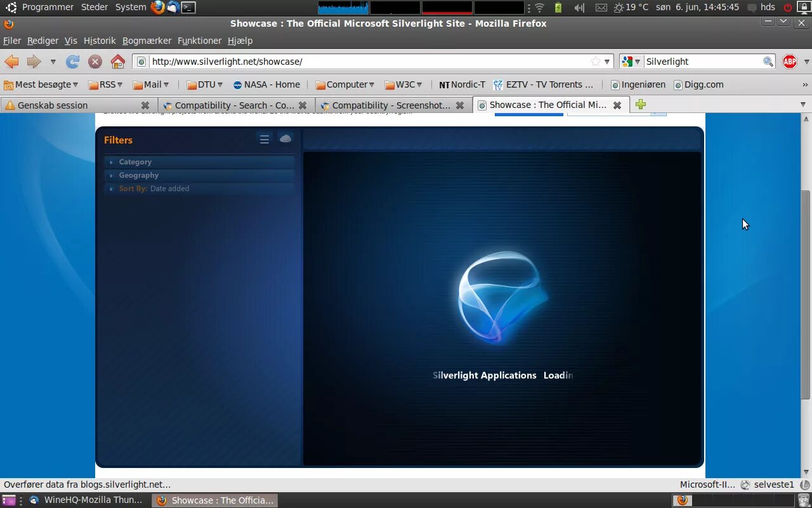
Task: Launch Thunderbird from the top panel icon
Action: click(173, 7)
